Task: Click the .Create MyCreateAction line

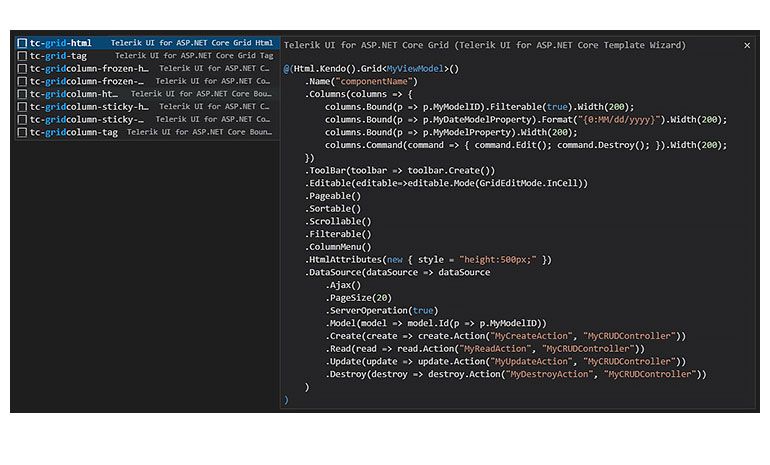Action: [505, 336]
